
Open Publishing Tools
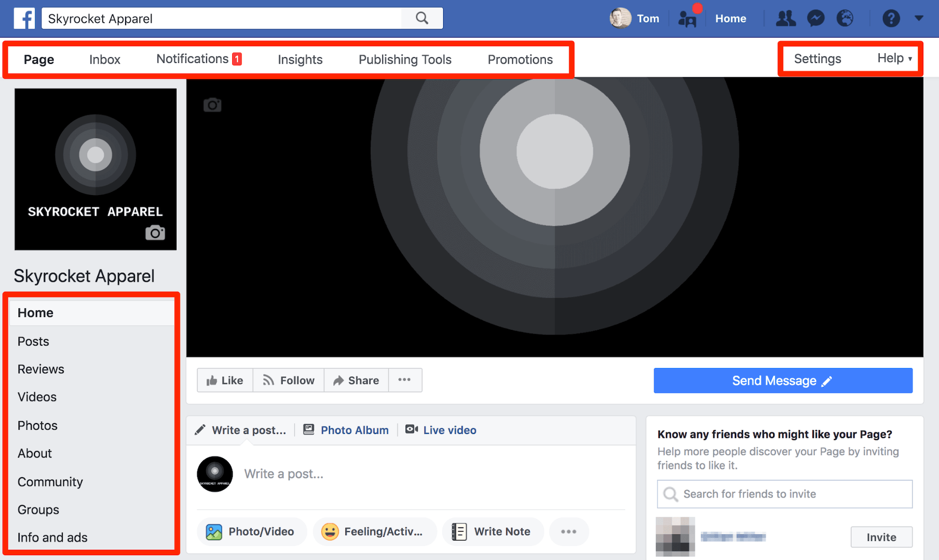pyautogui.click(x=405, y=59)
